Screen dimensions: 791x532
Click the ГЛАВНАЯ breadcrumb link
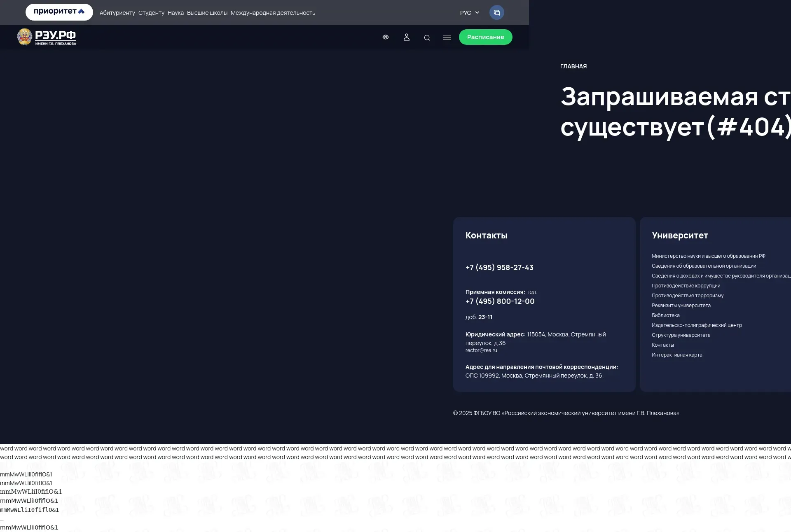click(x=573, y=66)
